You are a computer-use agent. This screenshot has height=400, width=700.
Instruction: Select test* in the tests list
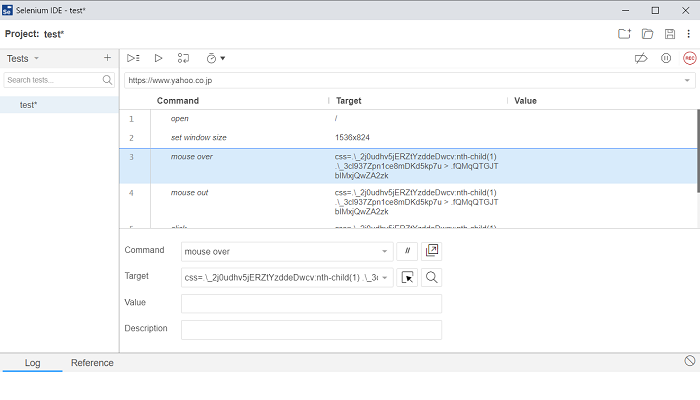[59, 105]
